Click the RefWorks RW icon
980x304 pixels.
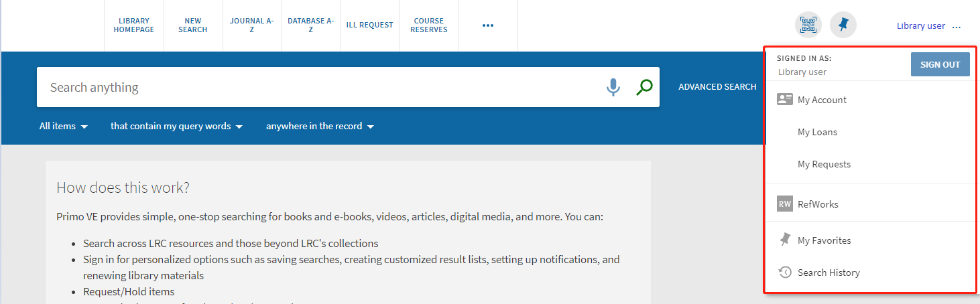tap(784, 204)
